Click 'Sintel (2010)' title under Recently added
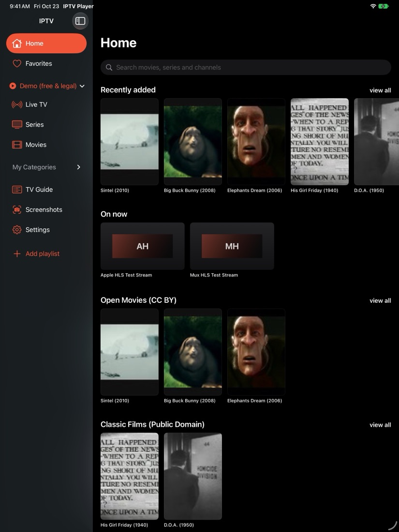Image resolution: width=399 pixels, height=532 pixels. pyautogui.click(x=115, y=191)
